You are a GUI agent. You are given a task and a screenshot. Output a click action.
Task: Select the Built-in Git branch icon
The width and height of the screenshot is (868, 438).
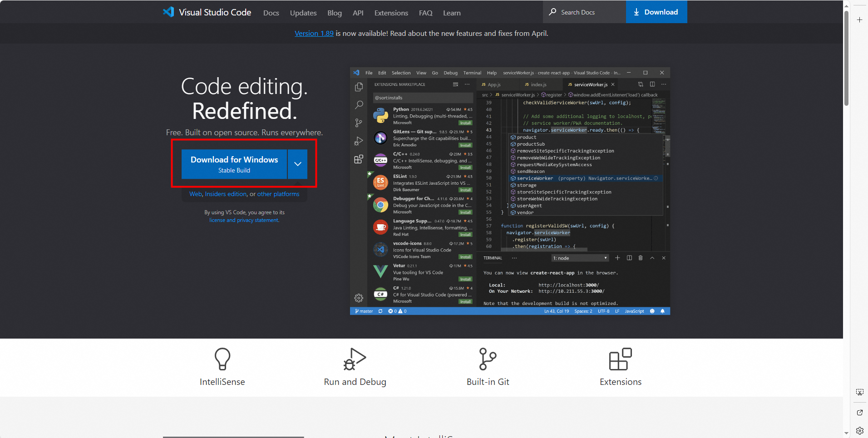[x=488, y=359]
